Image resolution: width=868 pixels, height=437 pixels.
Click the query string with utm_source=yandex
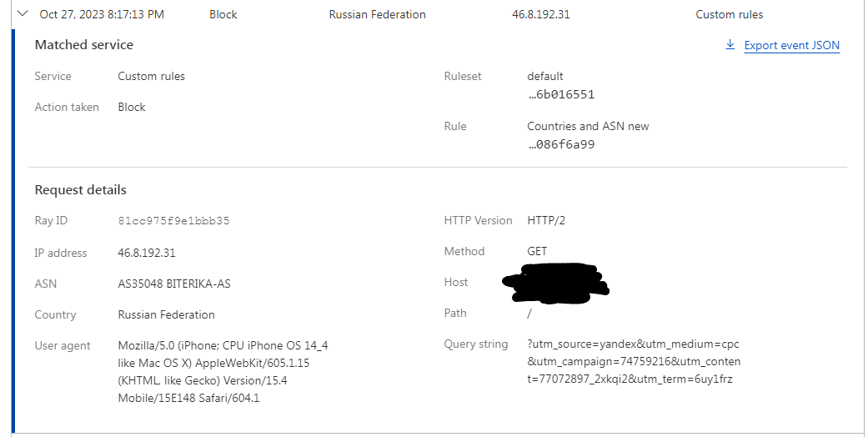634,362
